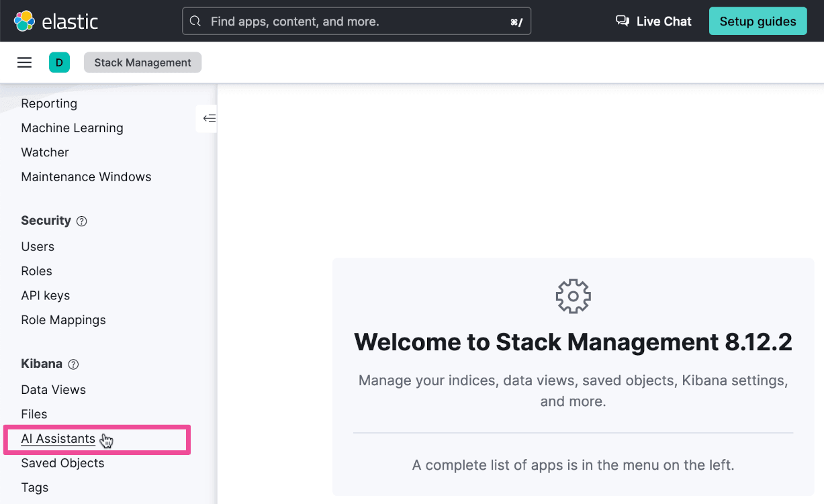Select Data Views under Kibana
The height and width of the screenshot is (504, 824).
coord(53,390)
